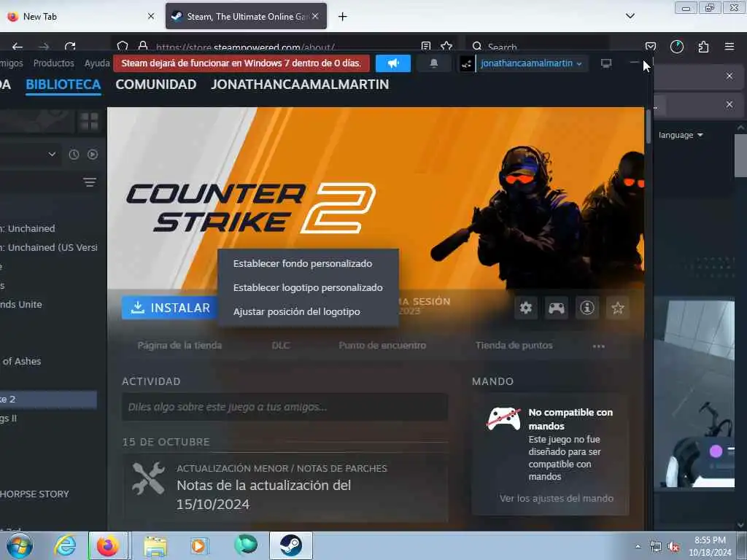Open language dropdown on Steam webpage
This screenshot has width=747, height=560.
click(681, 135)
